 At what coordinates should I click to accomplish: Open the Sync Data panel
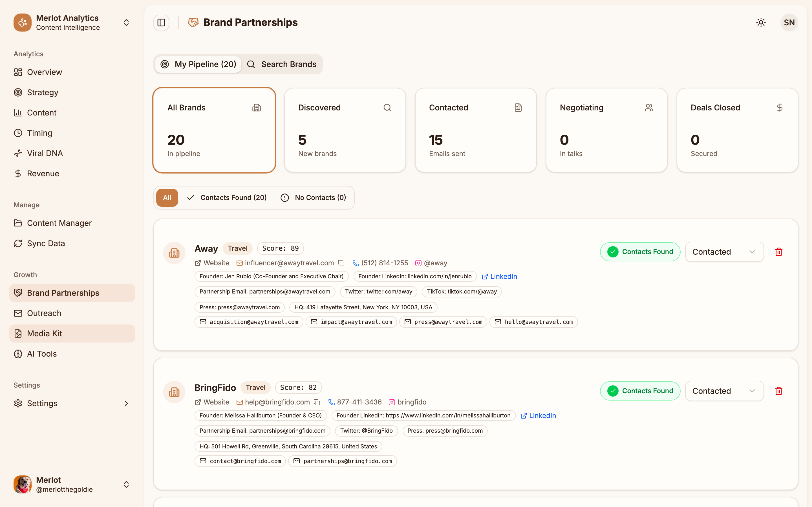tap(46, 243)
